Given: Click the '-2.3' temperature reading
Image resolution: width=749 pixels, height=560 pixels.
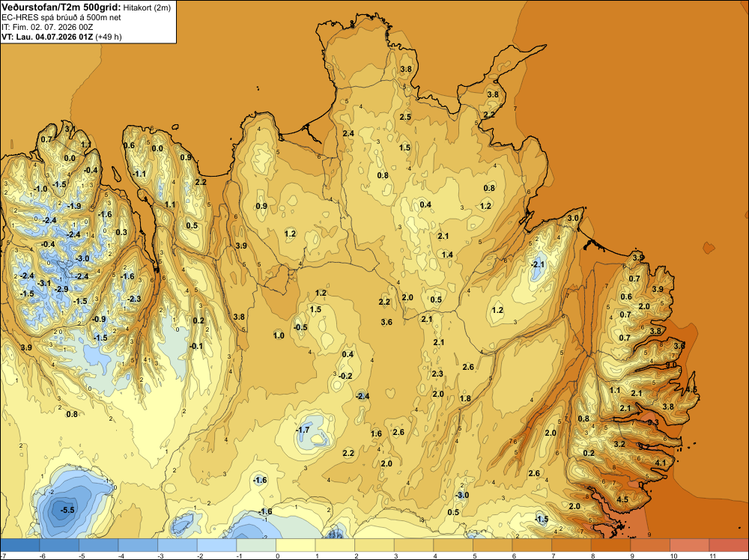Looking at the screenshot, I should click(x=134, y=299).
